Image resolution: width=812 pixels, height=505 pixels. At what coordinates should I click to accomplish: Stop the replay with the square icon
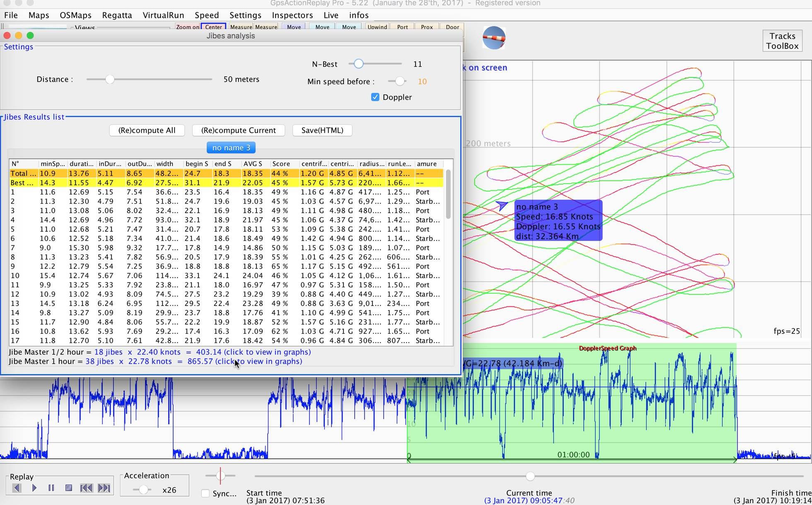click(69, 488)
